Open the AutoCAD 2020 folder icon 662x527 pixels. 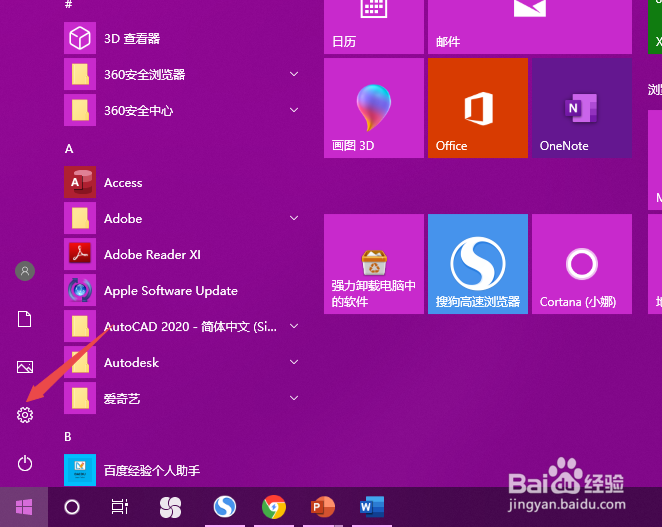click(x=80, y=326)
